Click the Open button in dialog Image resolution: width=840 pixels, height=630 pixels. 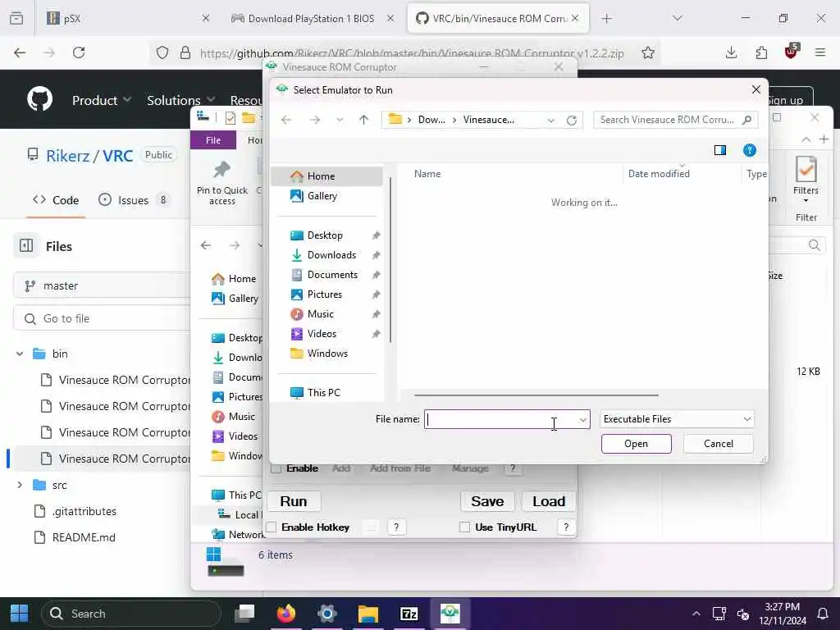636,444
